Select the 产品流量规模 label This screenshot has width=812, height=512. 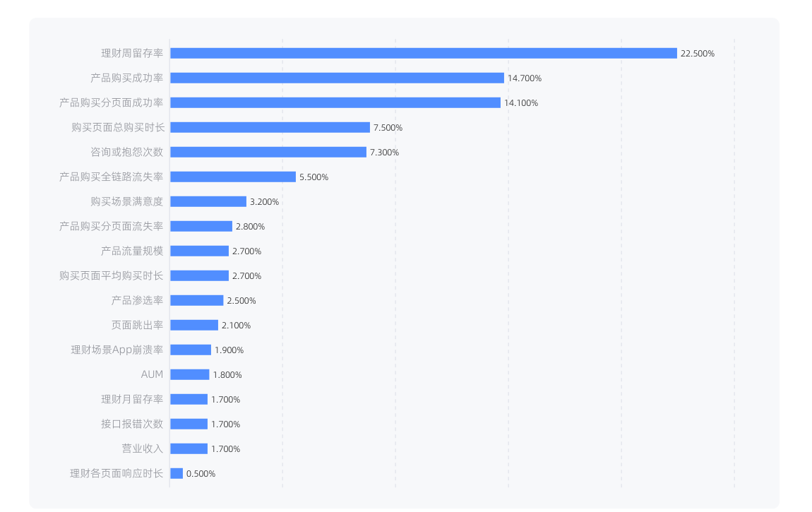point(132,251)
